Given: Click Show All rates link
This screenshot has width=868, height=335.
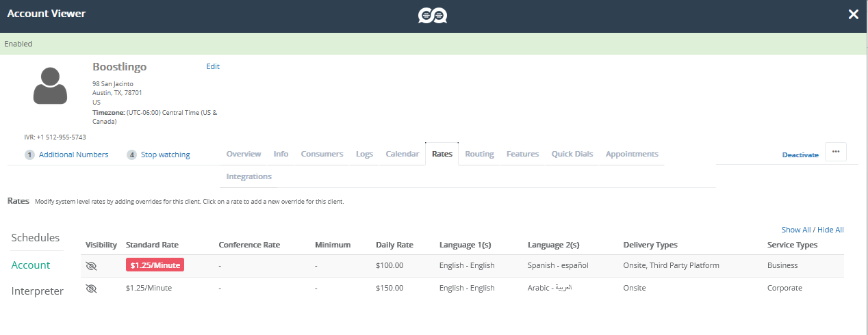Looking at the screenshot, I should coord(796,230).
